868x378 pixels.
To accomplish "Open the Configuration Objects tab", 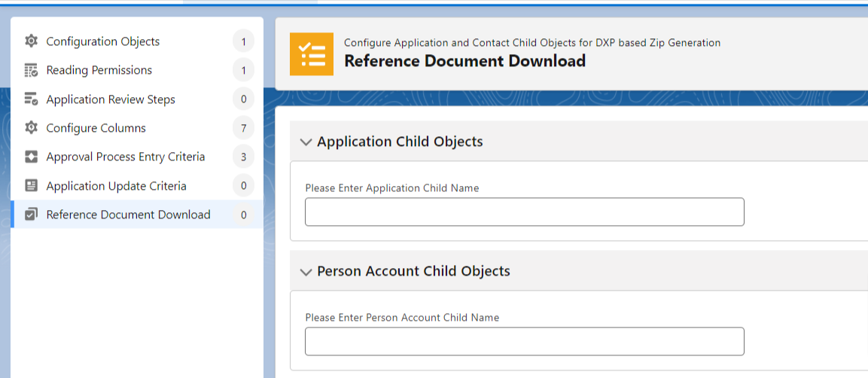I will 103,41.
